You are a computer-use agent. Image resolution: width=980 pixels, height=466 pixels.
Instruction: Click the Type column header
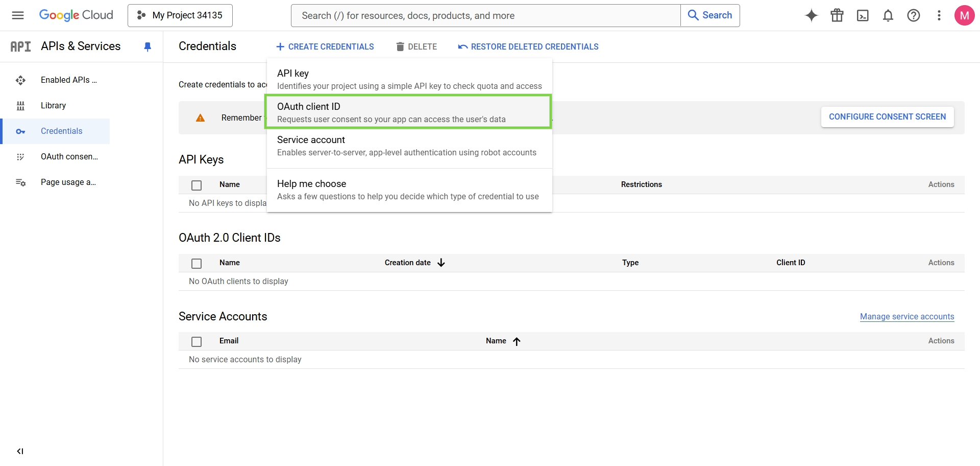(x=630, y=263)
